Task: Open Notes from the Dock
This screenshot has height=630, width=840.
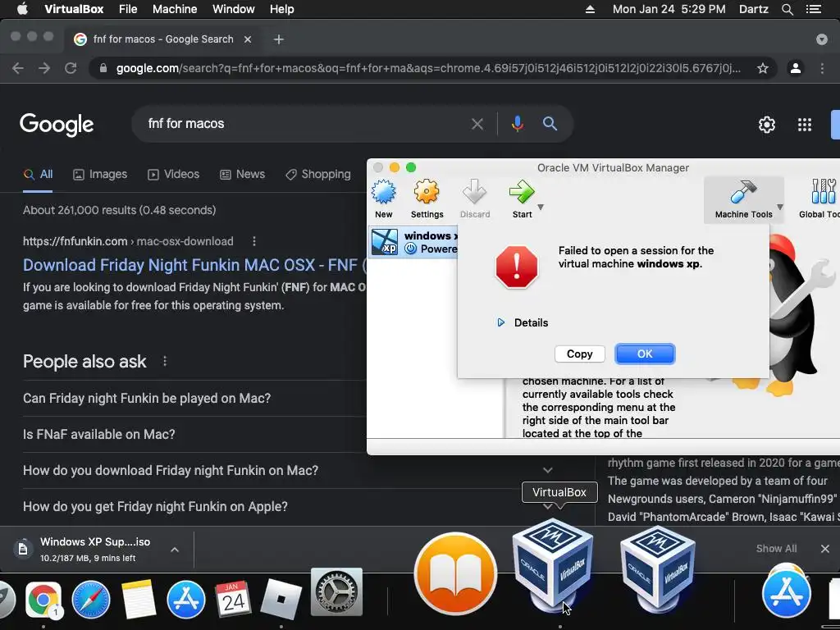Action: [138, 600]
